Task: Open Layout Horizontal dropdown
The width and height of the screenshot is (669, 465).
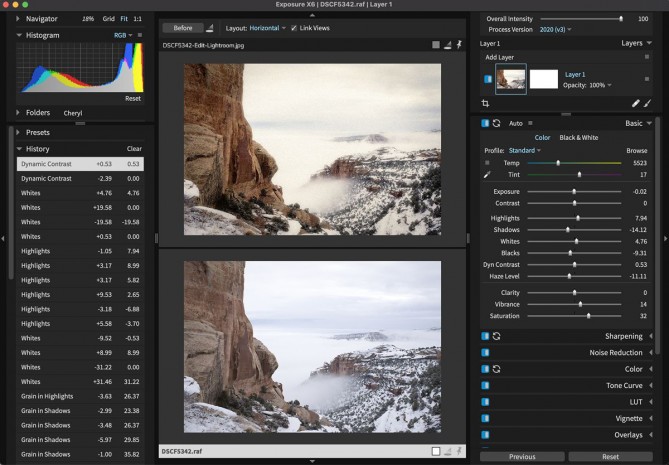Action: coord(268,28)
